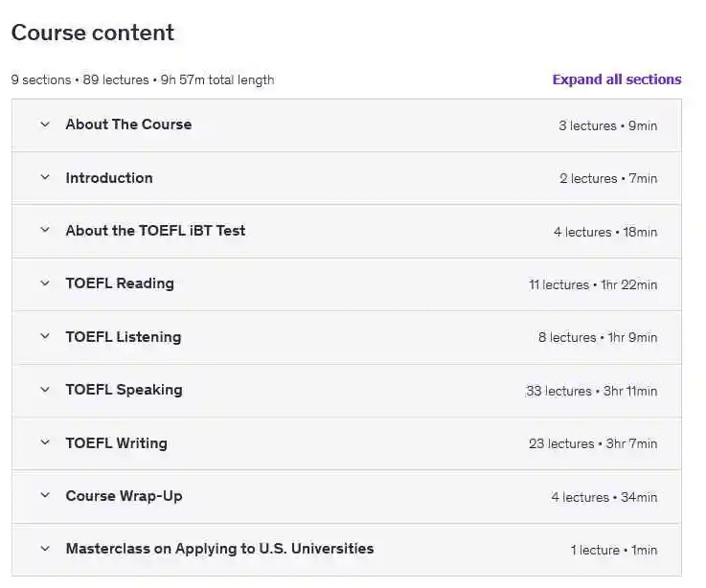Image resolution: width=706 pixels, height=588 pixels.
Task: Click the chevron icon beside TOEFL Writing
Action: click(44, 443)
